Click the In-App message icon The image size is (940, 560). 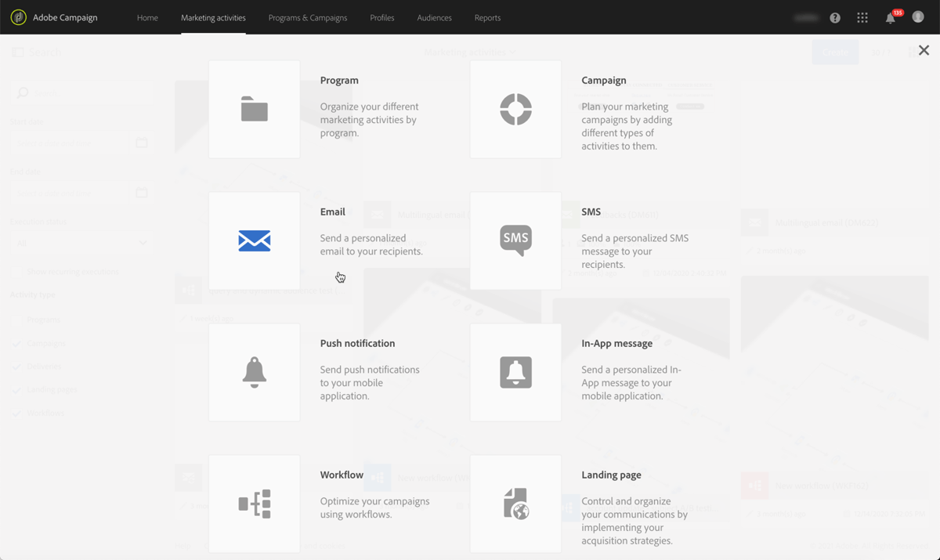515,372
